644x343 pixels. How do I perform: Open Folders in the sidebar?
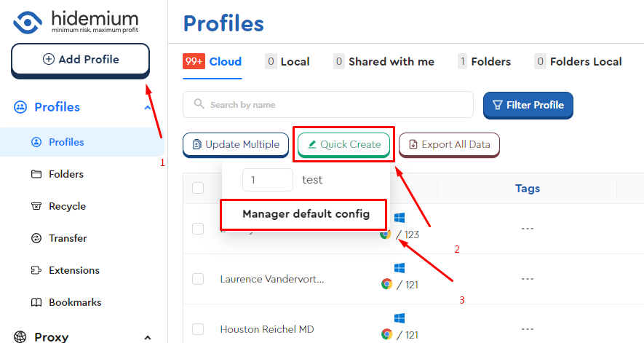[x=66, y=174]
